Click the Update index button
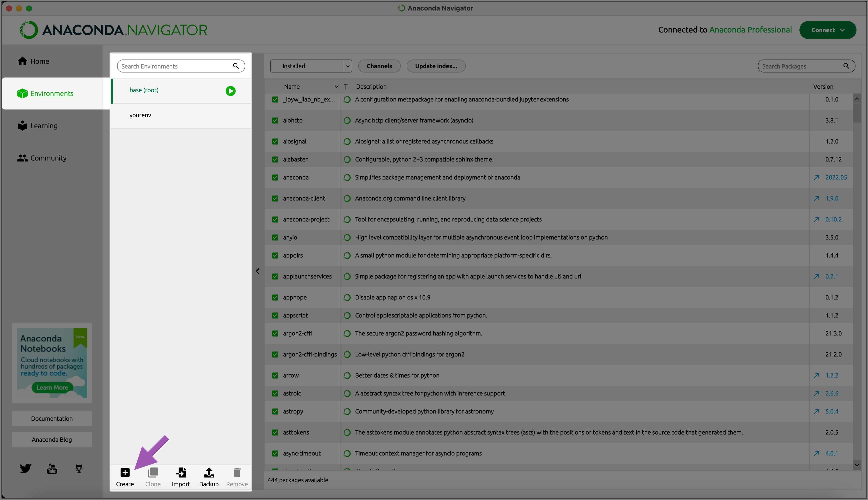868x500 pixels. pyautogui.click(x=436, y=66)
